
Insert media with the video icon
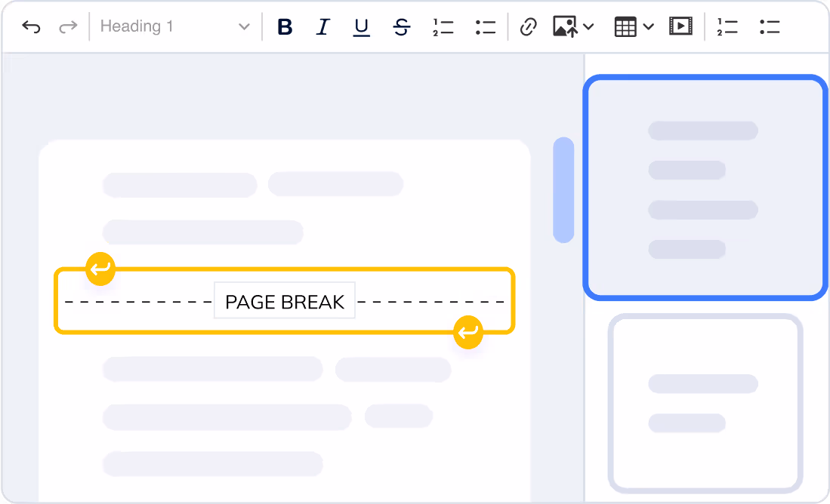[680, 27]
